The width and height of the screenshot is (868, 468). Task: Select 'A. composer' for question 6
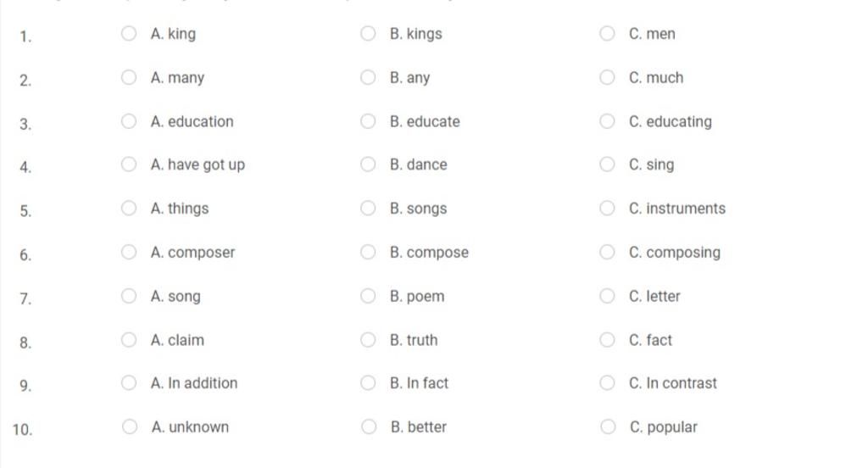[129, 252]
